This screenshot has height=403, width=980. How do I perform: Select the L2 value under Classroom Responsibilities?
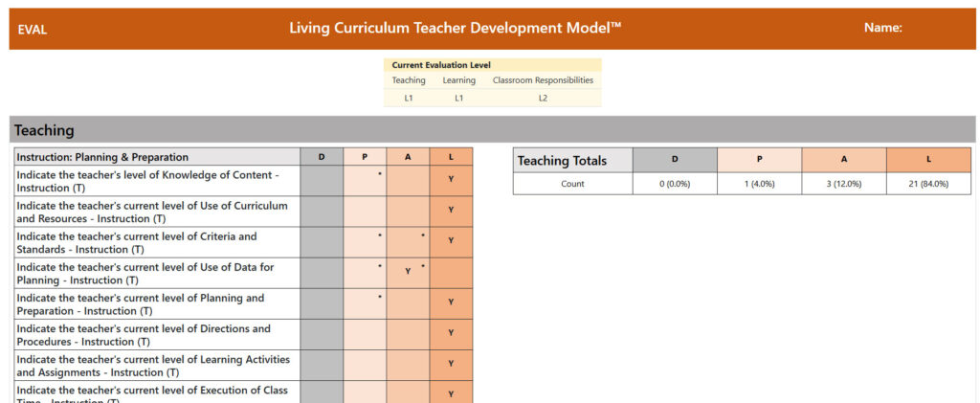543,98
